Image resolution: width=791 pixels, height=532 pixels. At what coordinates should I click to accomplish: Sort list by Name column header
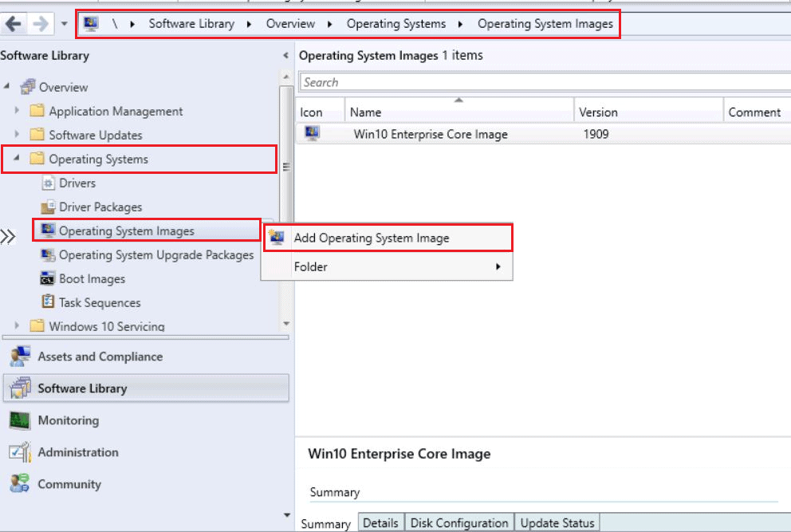coord(459,112)
